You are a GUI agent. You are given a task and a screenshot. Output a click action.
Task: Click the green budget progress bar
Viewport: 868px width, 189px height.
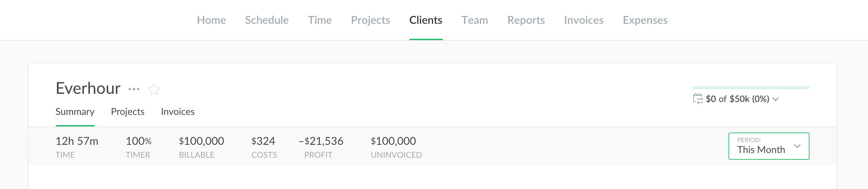pyautogui.click(x=751, y=88)
